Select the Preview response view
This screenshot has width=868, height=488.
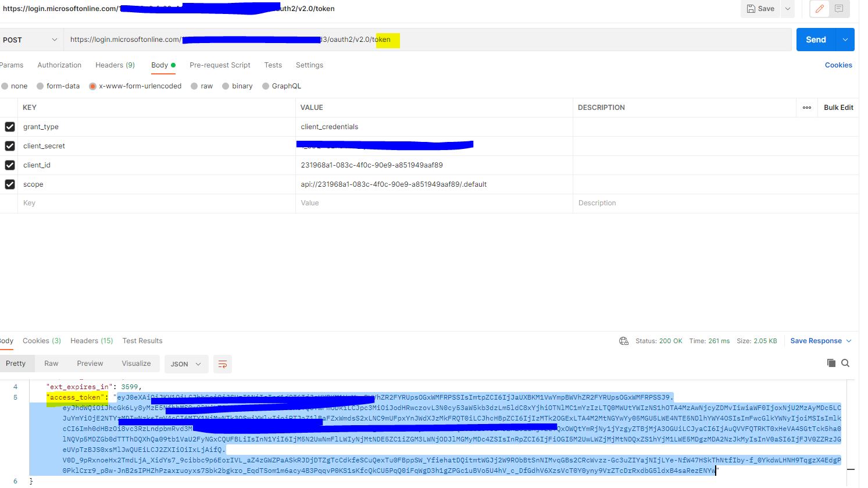tap(90, 364)
